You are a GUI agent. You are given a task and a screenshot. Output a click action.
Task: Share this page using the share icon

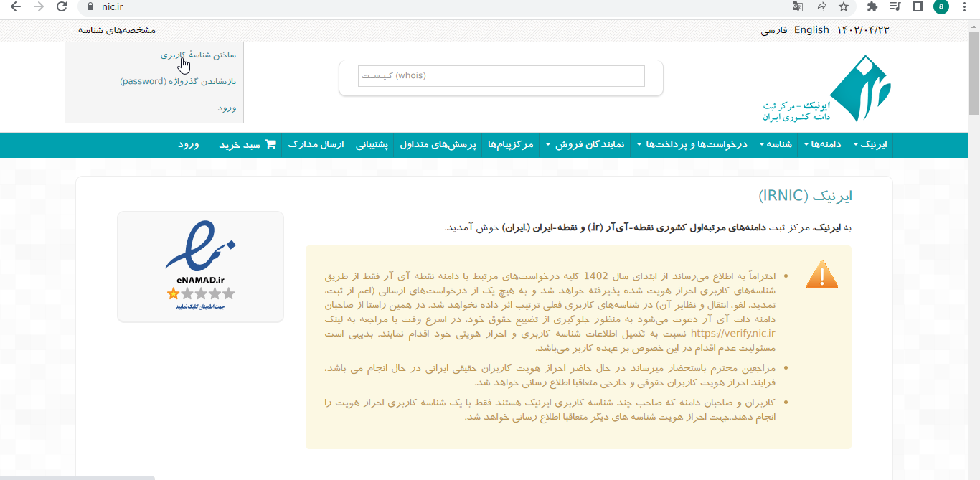(821, 6)
